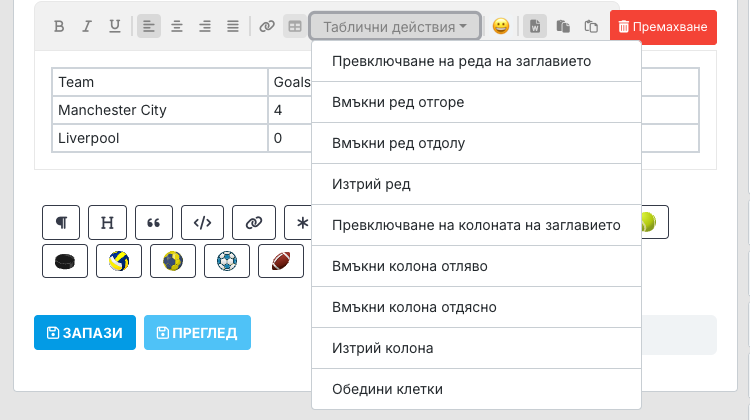Select the tennis ball block

(654, 222)
